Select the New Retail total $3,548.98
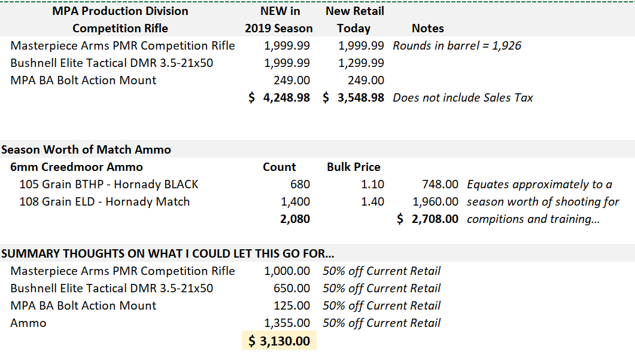 pos(353,98)
